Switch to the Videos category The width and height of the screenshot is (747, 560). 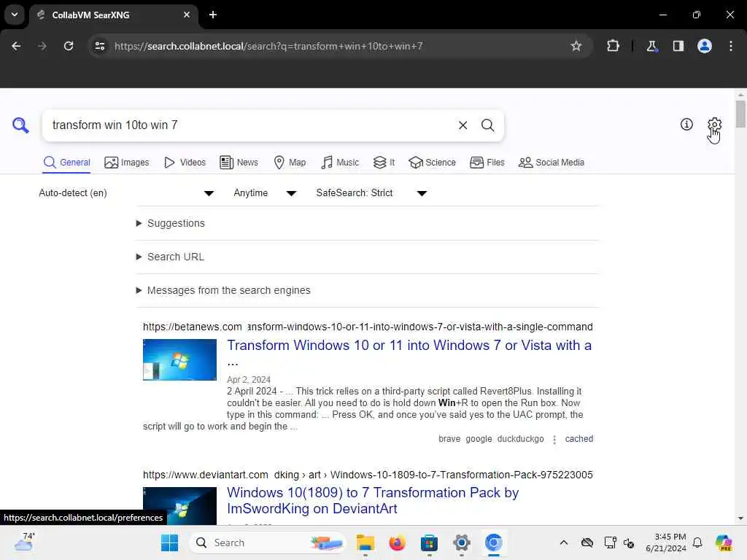pos(185,163)
